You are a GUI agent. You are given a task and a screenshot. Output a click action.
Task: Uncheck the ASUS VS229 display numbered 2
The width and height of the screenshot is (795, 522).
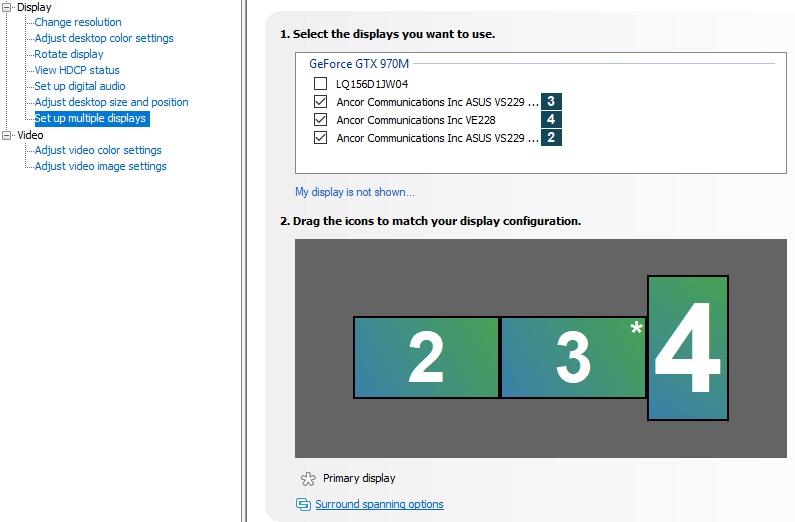[320, 138]
